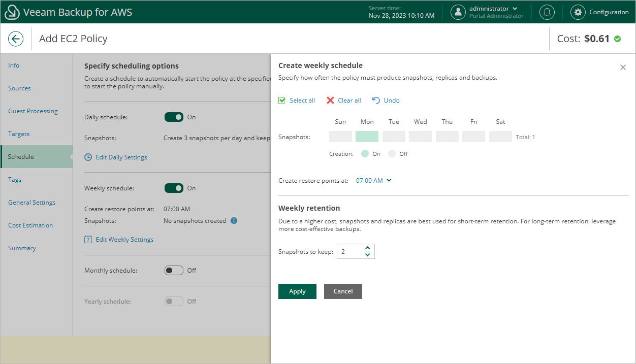Select the Thursday snapshot cell
Screen dimensions: 636x364
click(447, 137)
